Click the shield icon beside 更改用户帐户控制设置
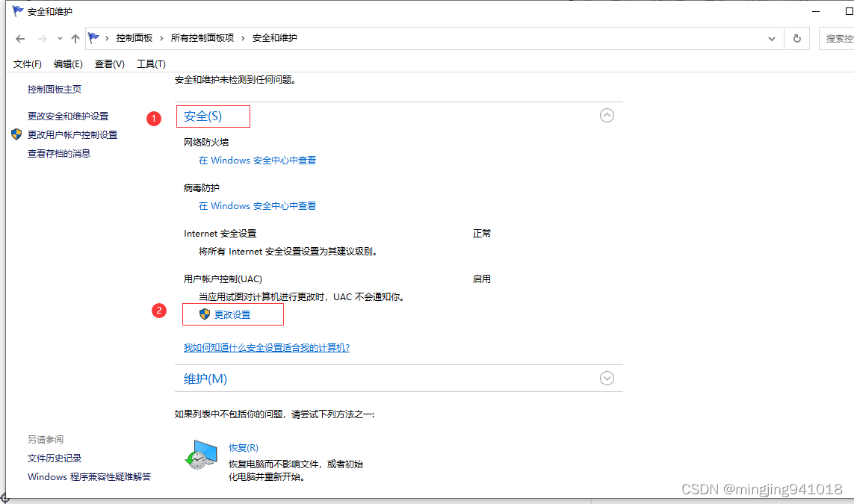The image size is (854, 504). click(16, 134)
